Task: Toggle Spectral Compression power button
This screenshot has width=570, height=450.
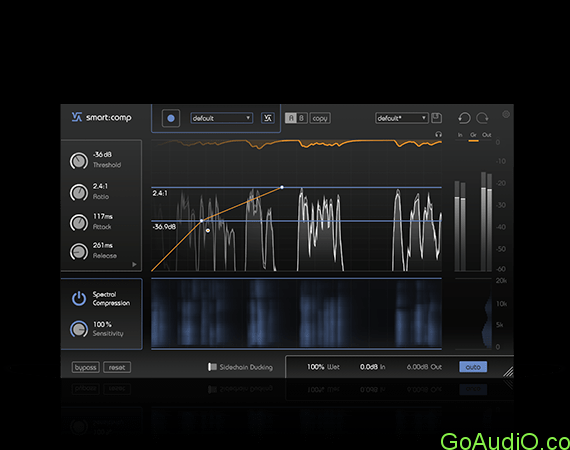Action: click(x=79, y=298)
